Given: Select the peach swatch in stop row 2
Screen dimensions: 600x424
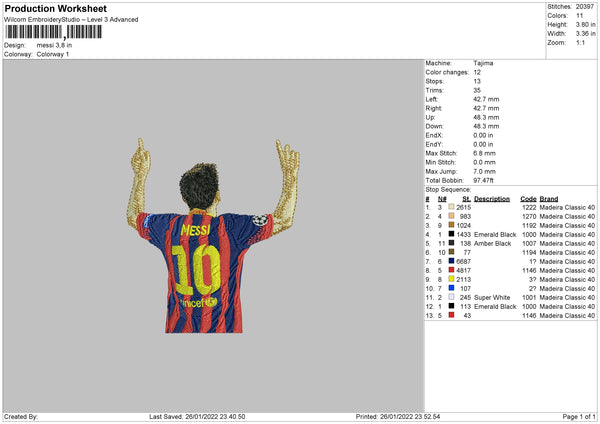Looking at the screenshot, I should click(451, 216).
